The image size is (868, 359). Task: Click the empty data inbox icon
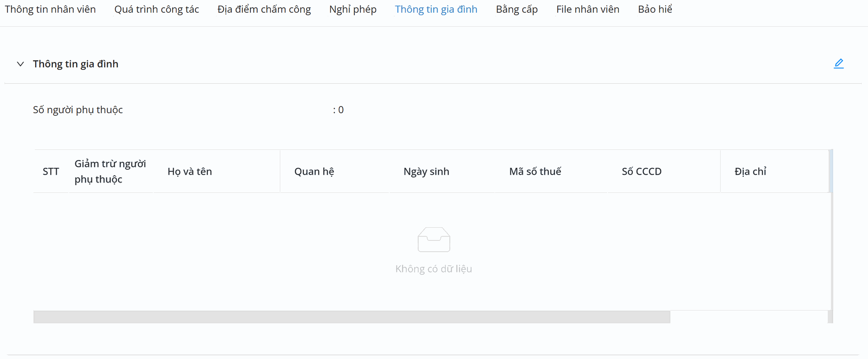(434, 239)
